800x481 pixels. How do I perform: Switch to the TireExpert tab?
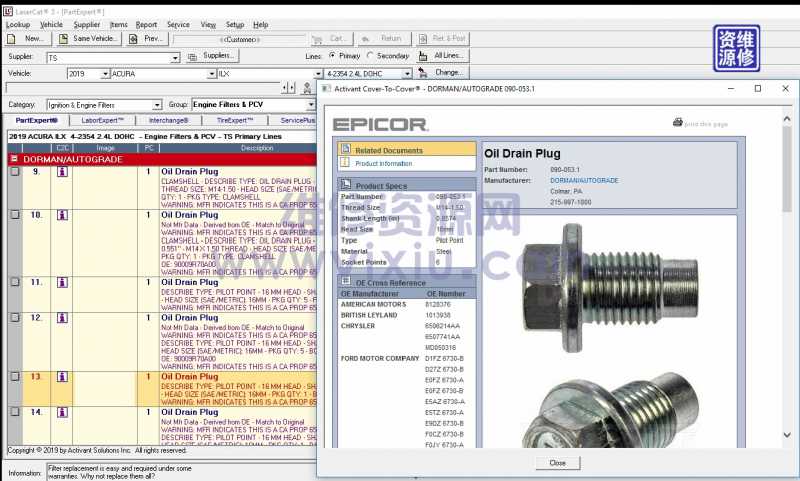(x=235, y=120)
